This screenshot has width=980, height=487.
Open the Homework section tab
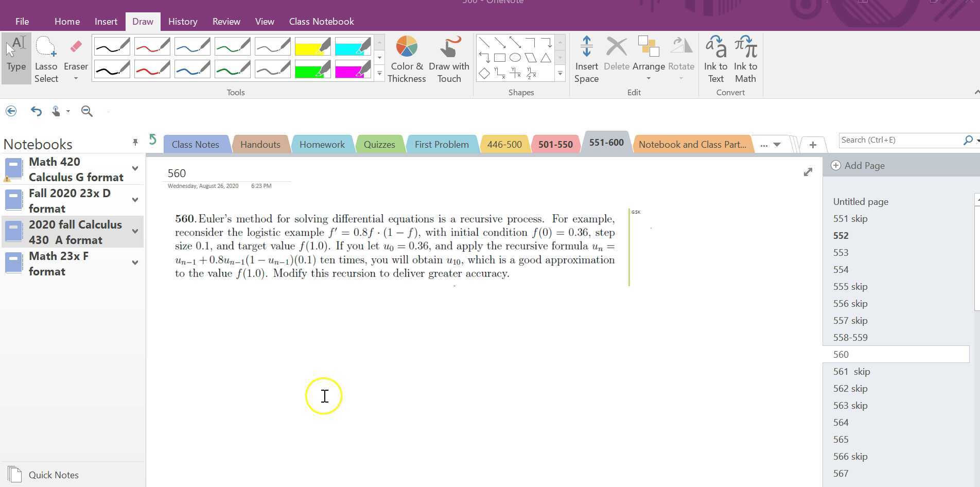[322, 144]
